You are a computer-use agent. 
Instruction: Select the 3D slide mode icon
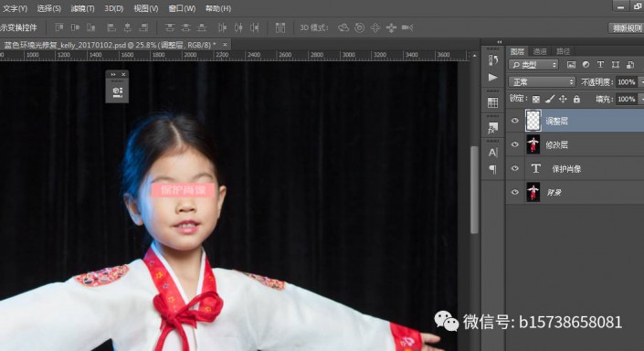tap(391, 27)
